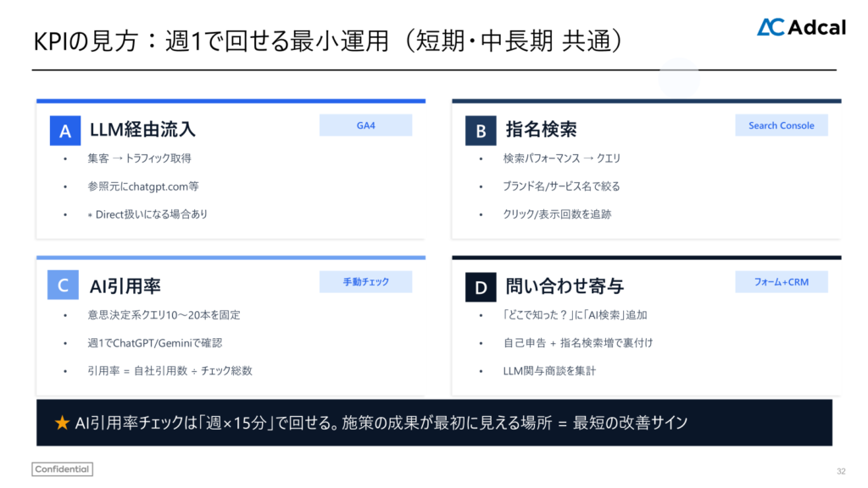Click the 指名検索 section heading
Screen dimensions: 868x488
(541, 130)
